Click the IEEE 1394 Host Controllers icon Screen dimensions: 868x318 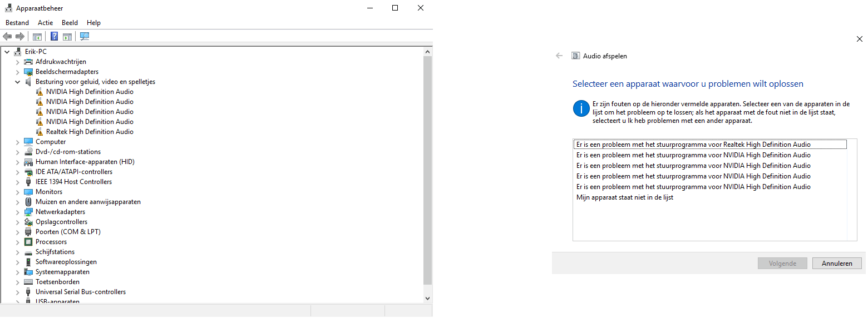click(x=28, y=182)
